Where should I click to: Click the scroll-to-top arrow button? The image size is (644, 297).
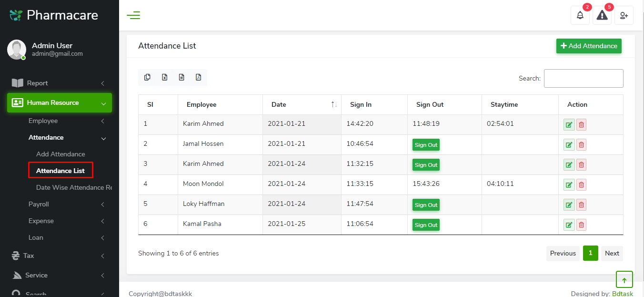tap(624, 280)
